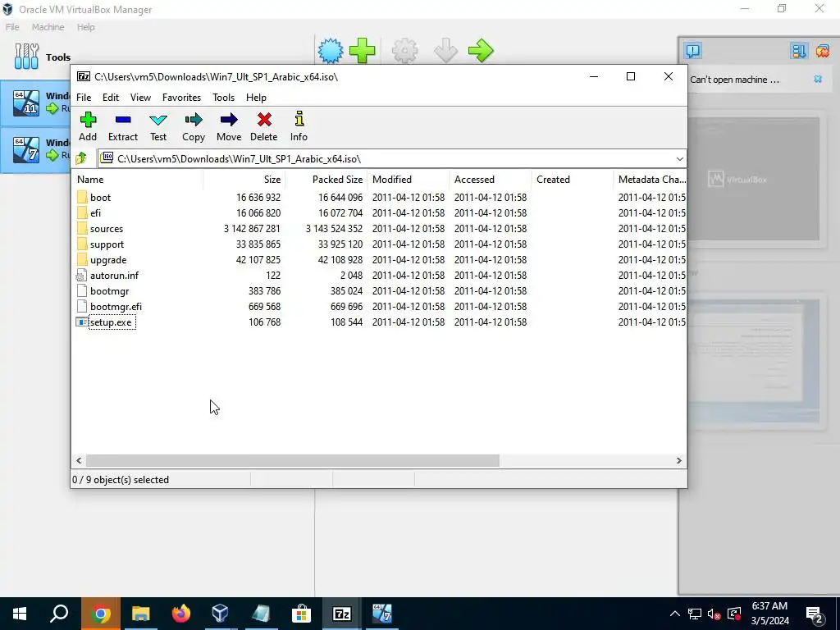840x630 pixels.
Task: Click the Test archive icon
Action: 158,120
